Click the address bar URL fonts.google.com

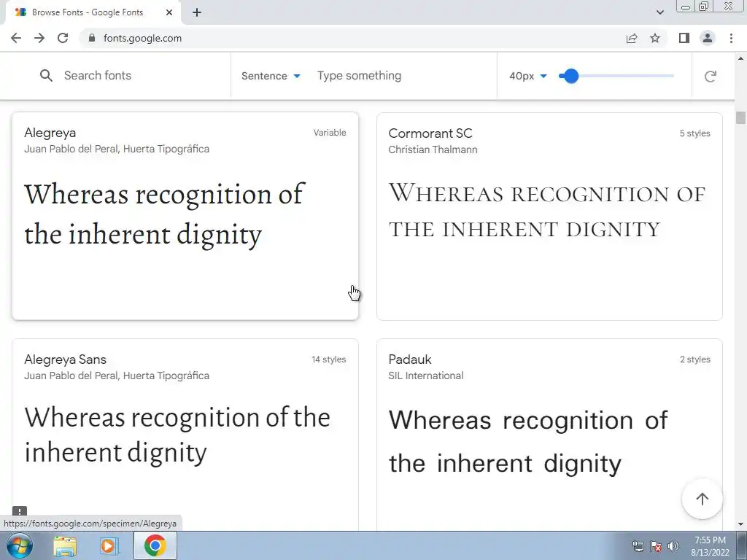[x=142, y=38]
